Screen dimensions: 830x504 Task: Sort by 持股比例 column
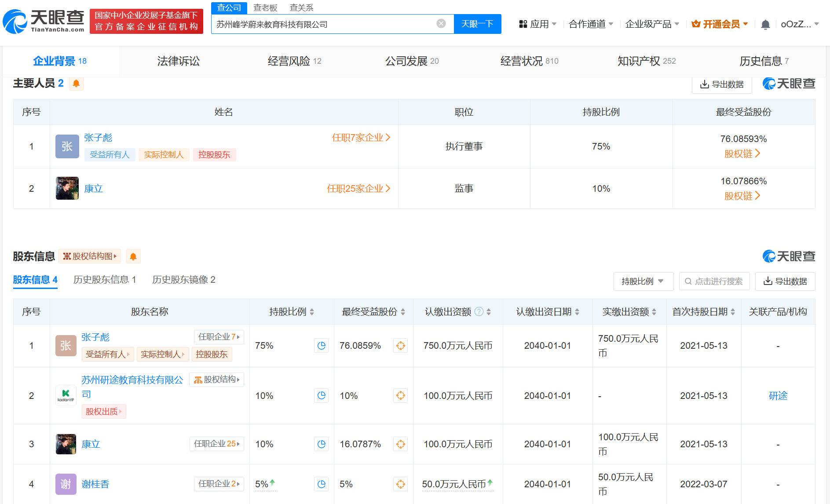[311, 312]
